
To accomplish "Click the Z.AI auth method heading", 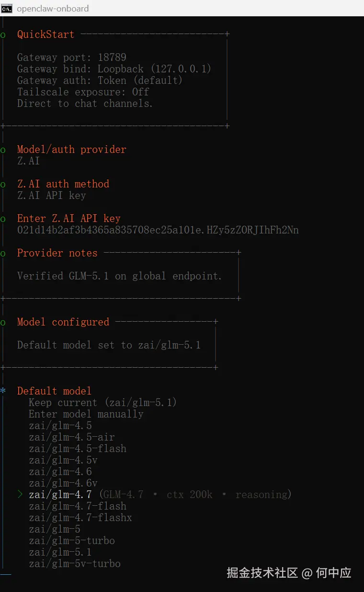I will 63,184.
